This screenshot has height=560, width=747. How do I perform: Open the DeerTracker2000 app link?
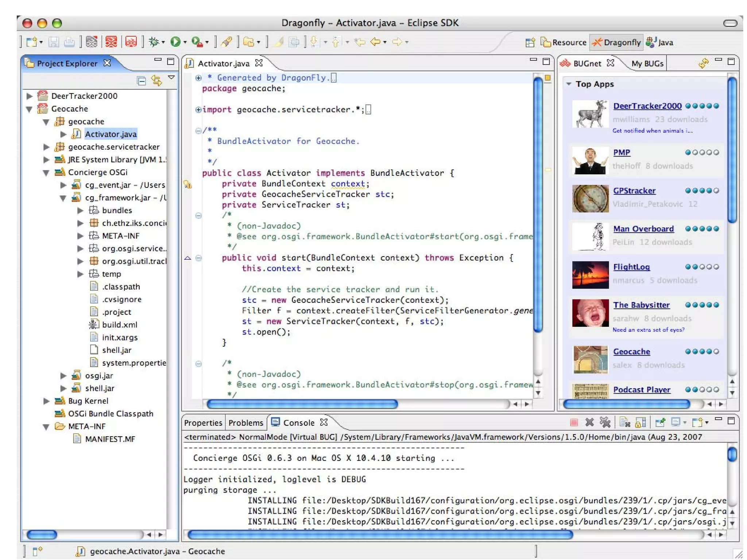647,106
